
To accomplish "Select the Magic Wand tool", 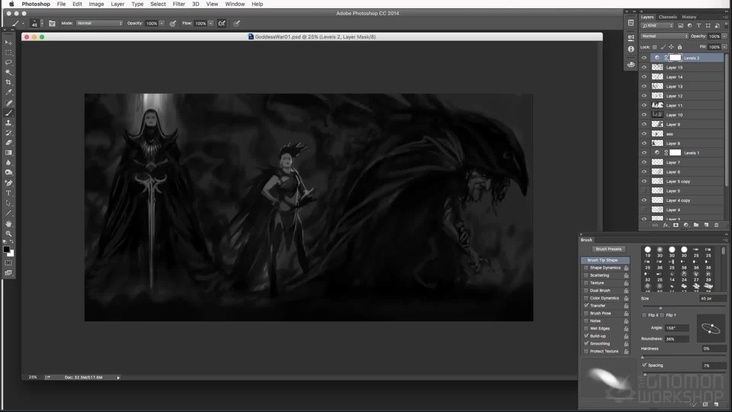I will coord(8,72).
